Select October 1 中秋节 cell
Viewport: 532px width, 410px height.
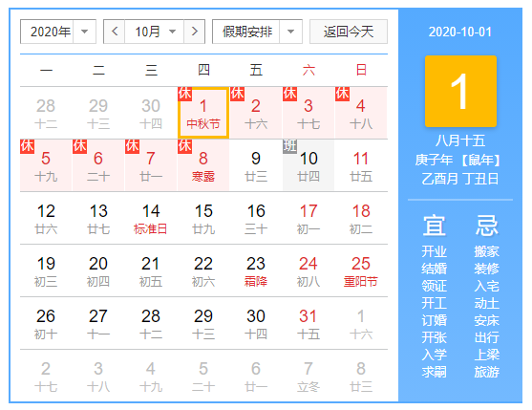(203, 113)
